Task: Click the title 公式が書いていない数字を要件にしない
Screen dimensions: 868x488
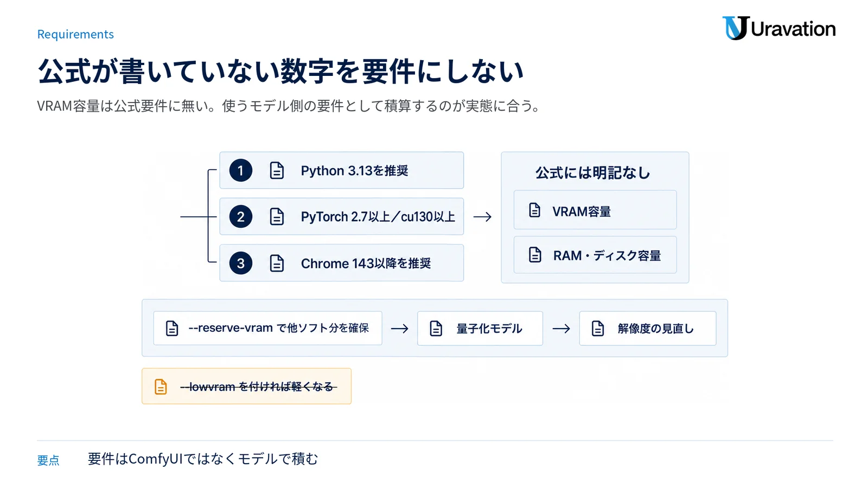Action: coord(280,71)
